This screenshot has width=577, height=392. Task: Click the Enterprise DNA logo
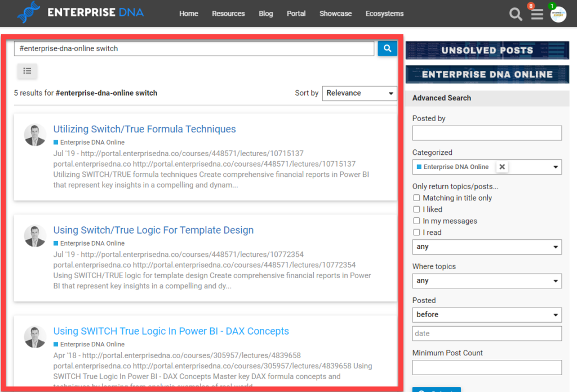(79, 12)
